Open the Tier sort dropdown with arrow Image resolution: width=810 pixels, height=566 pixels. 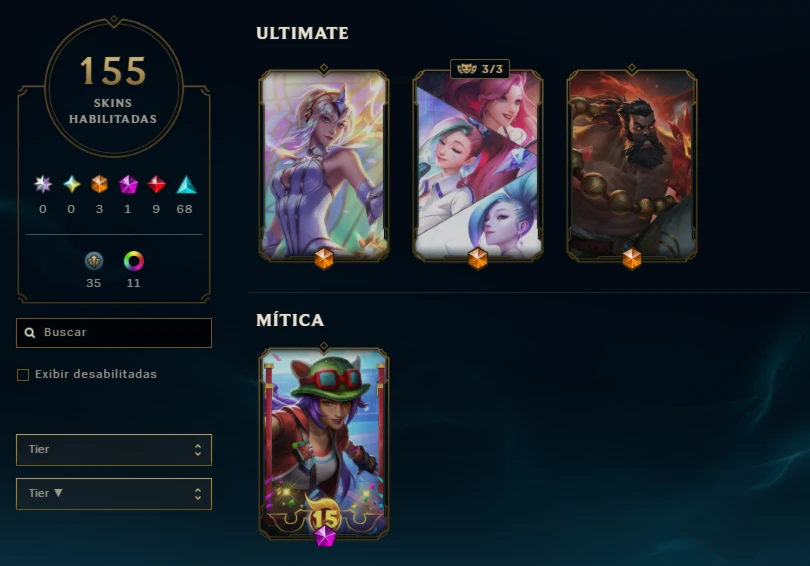point(114,494)
